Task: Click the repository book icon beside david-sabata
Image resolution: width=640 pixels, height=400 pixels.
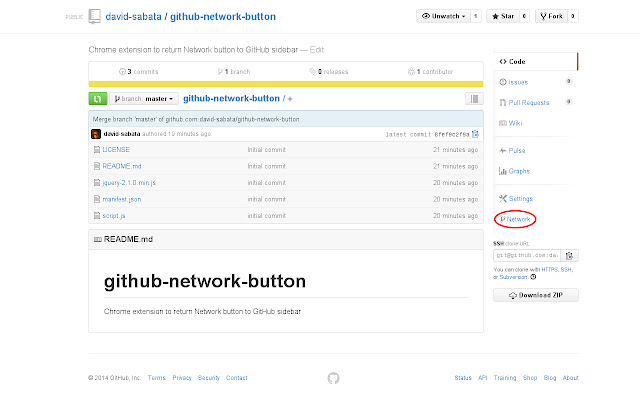Action: [94, 16]
